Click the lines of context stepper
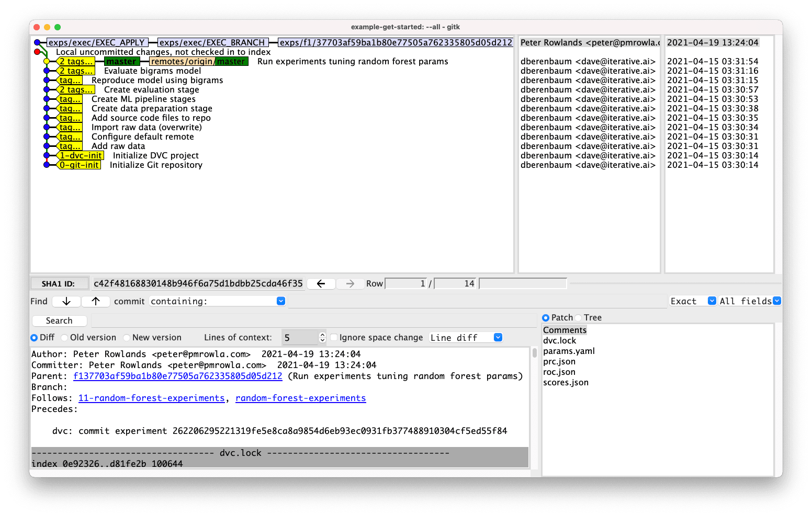This screenshot has height=516, width=812. pyautogui.click(x=322, y=338)
